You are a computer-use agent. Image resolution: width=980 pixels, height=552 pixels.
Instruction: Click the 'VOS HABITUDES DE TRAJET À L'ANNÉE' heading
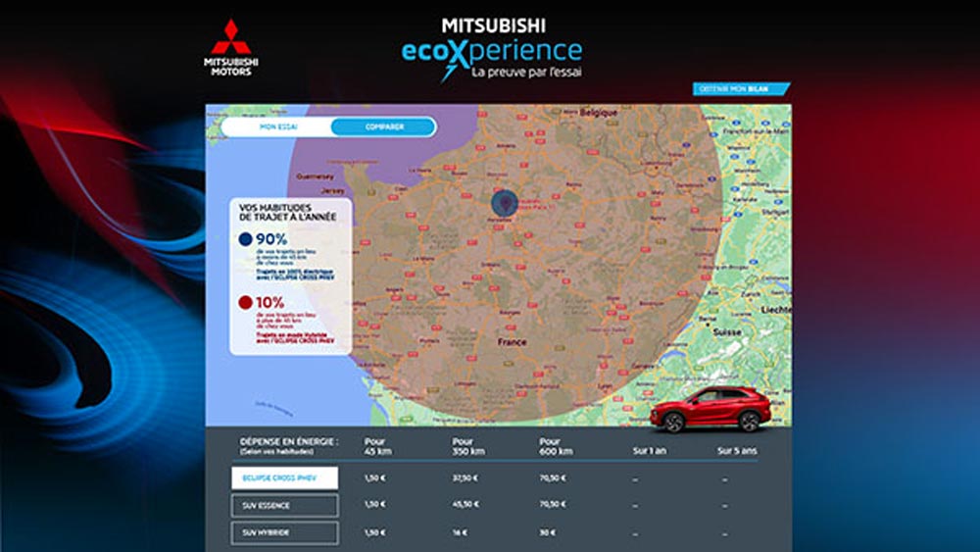coord(287,212)
